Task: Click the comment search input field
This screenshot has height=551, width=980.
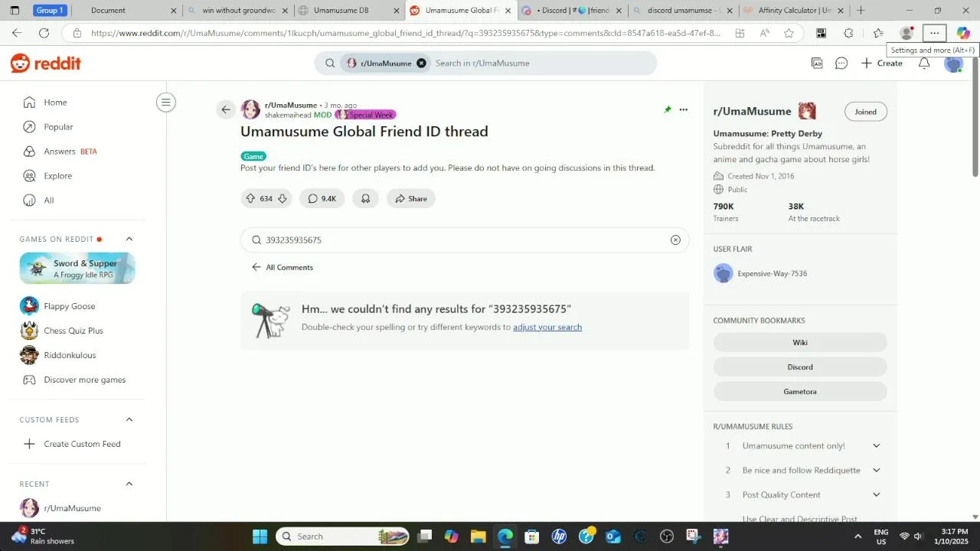Action: 465,240
